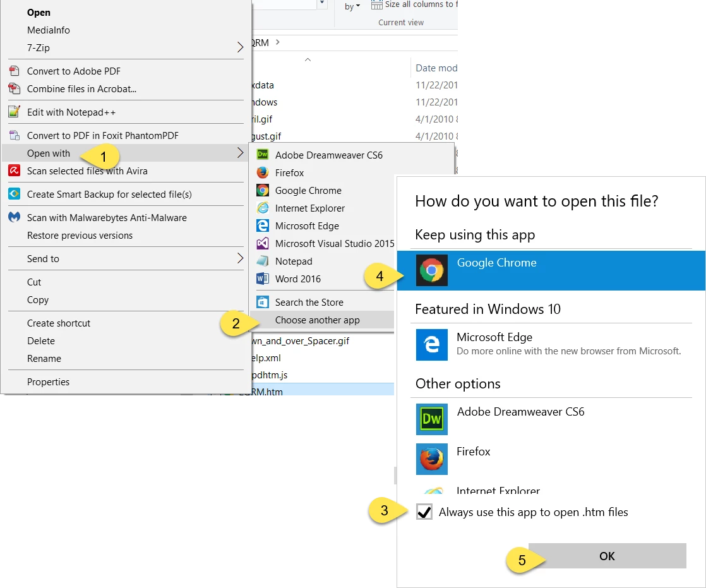
Task: Click the Notepad++ icon in context menu
Action: coord(15,112)
